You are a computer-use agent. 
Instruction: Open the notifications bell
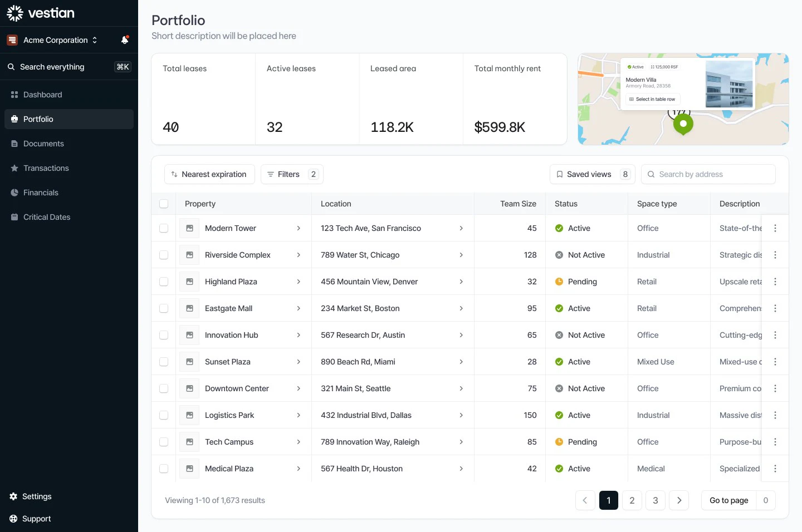(x=125, y=40)
